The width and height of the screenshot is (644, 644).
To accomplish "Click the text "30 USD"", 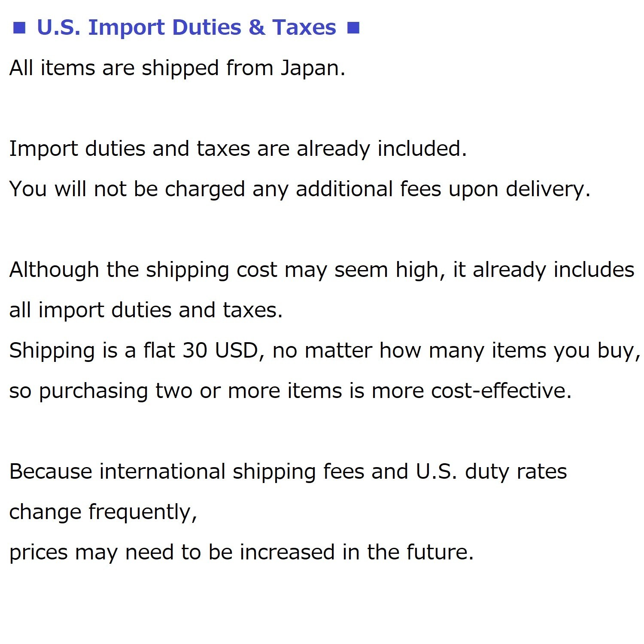I will coord(220,351).
